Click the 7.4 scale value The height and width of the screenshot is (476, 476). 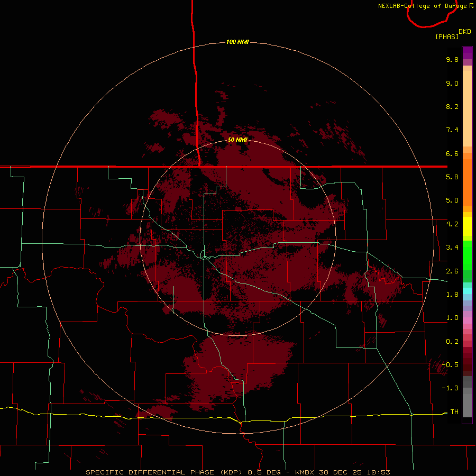pyautogui.click(x=452, y=130)
